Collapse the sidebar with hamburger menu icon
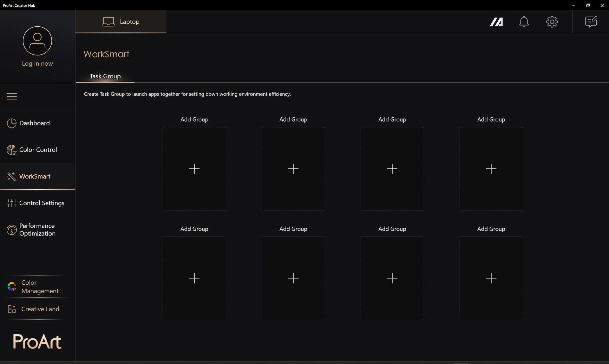This screenshot has width=609, height=364. tap(12, 96)
